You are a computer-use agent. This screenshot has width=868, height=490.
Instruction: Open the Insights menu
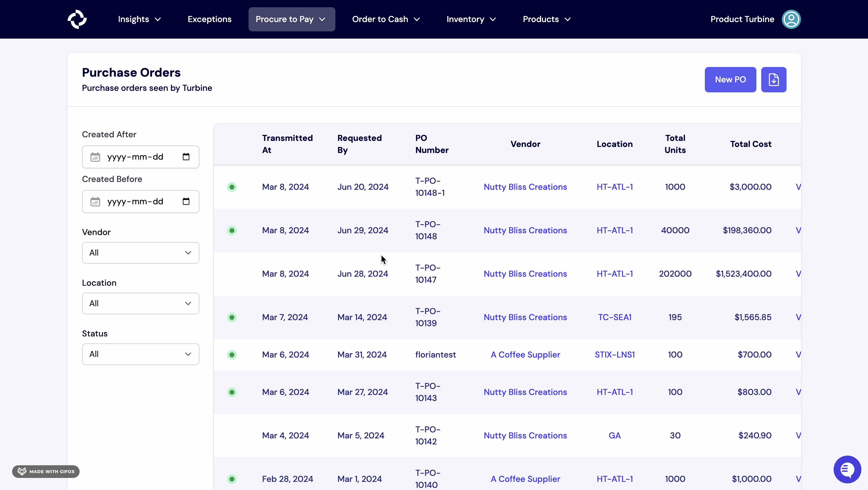coord(139,19)
